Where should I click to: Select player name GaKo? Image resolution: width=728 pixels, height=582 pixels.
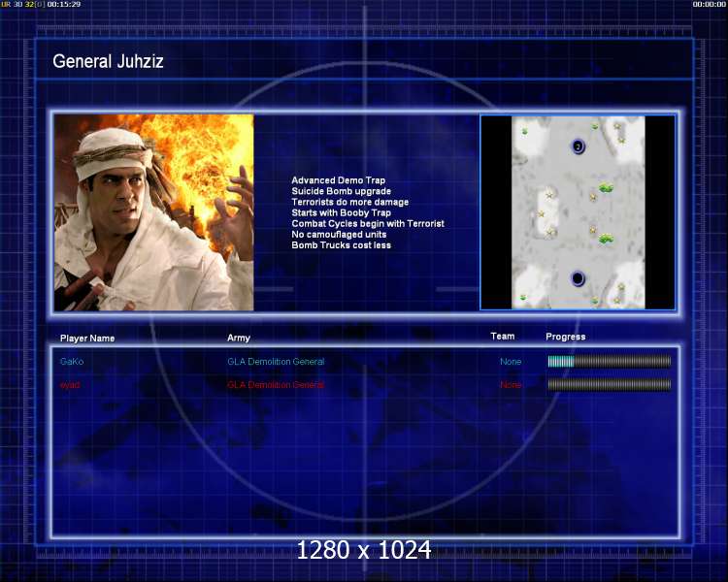pos(72,362)
